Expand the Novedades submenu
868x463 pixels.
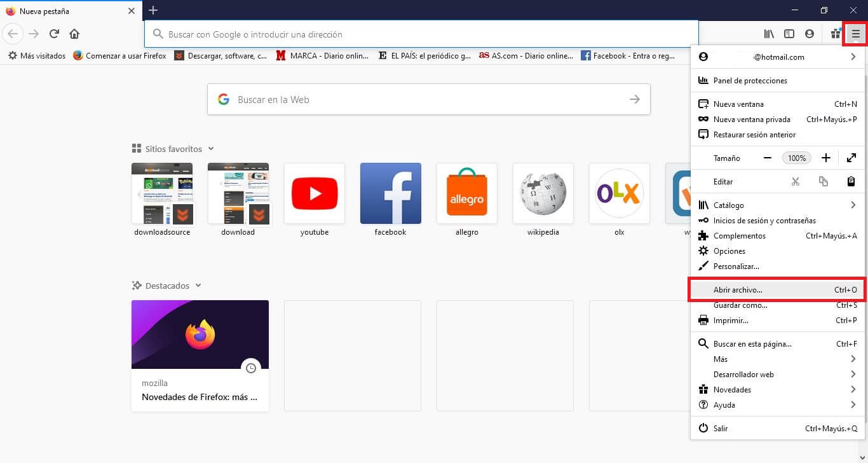click(x=778, y=389)
